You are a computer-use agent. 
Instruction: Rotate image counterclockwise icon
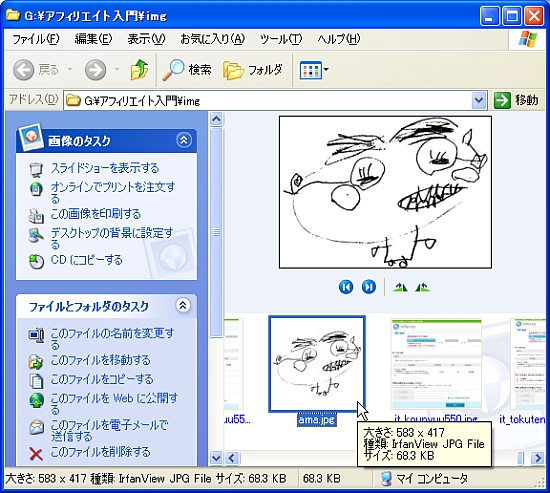[x=422, y=288]
